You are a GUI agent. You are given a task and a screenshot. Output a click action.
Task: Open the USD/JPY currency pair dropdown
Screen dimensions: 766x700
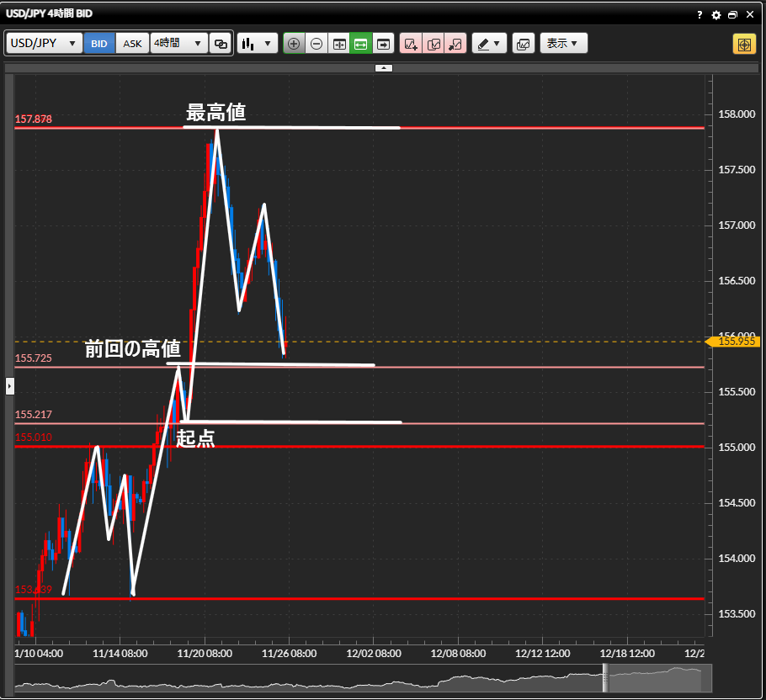point(45,44)
